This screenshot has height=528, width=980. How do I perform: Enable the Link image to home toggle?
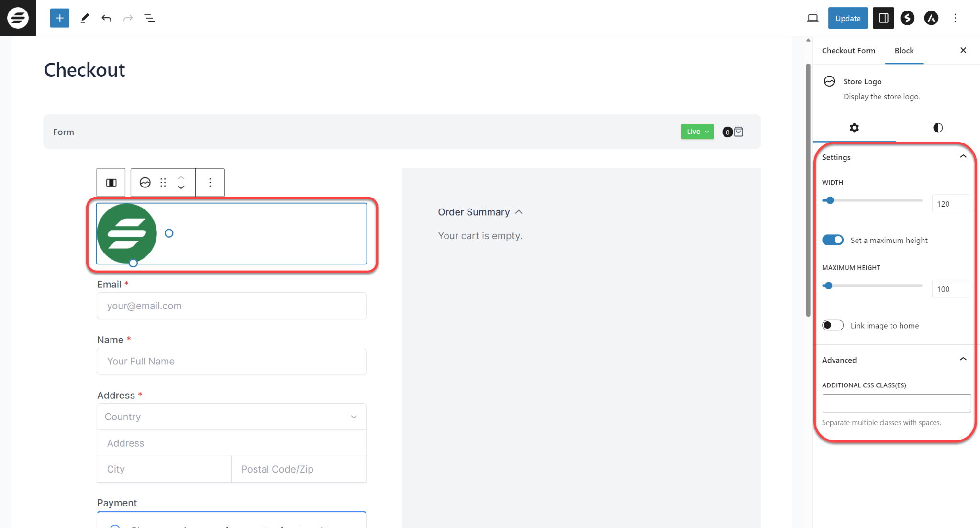[833, 325]
